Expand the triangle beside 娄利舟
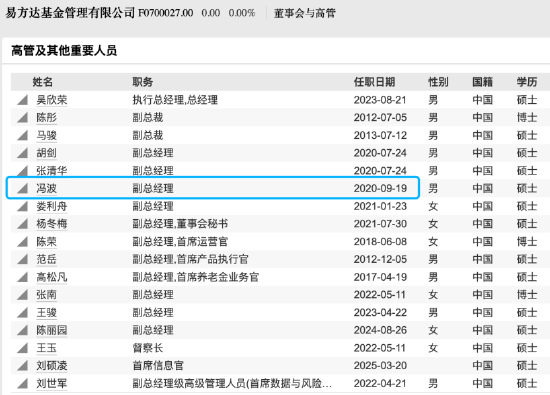 tap(22, 206)
